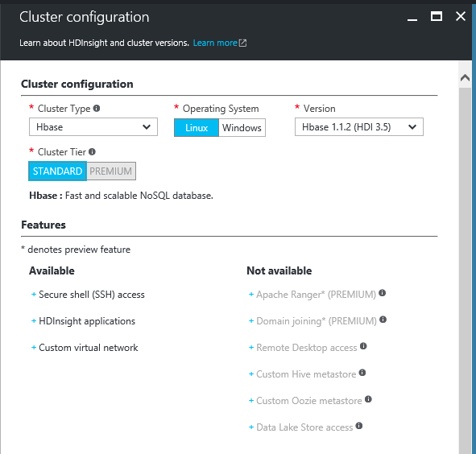Click the '* denotes preview feature' note
The height and width of the screenshot is (454, 476).
pos(76,250)
